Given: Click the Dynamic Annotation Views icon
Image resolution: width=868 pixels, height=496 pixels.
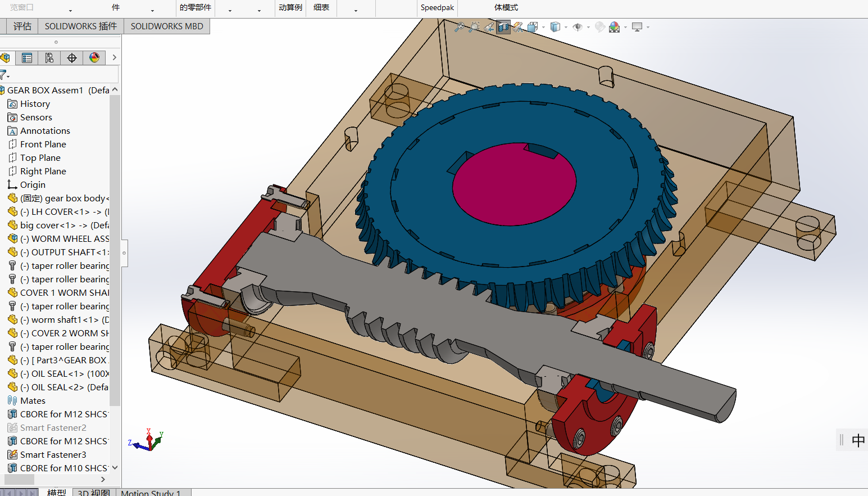Looking at the screenshot, I should coord(518,27).
